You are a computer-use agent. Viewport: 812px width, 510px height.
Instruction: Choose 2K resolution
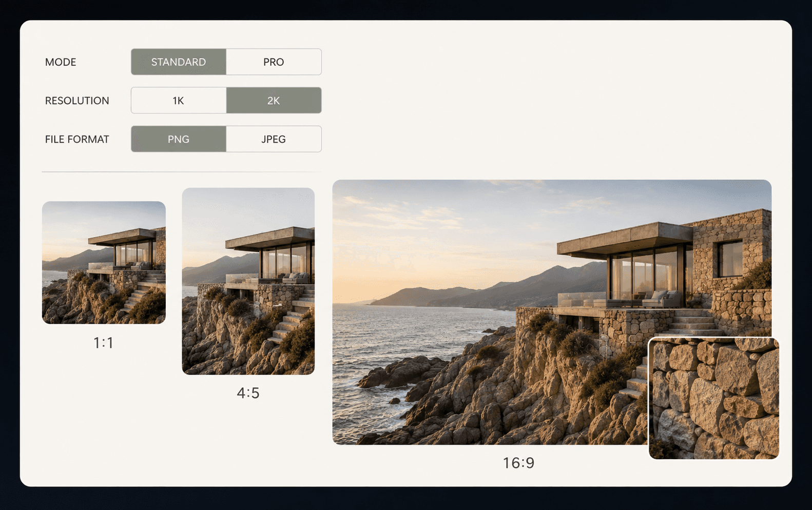274,101
